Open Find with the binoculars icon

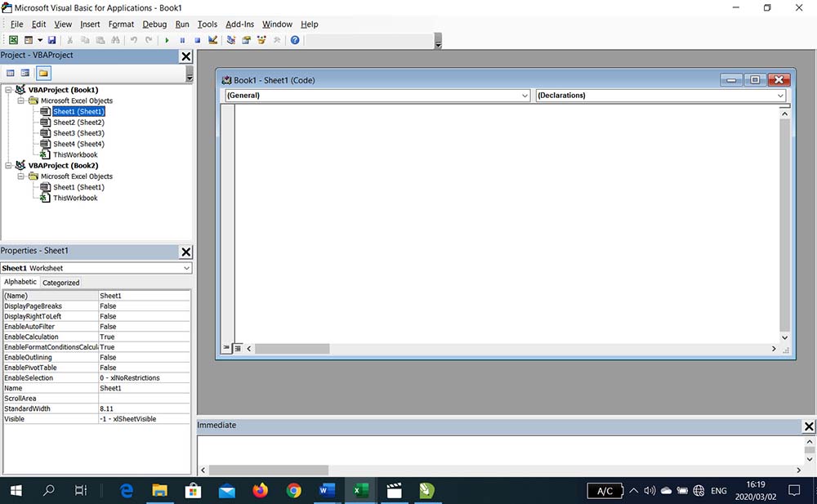(115, 40)
